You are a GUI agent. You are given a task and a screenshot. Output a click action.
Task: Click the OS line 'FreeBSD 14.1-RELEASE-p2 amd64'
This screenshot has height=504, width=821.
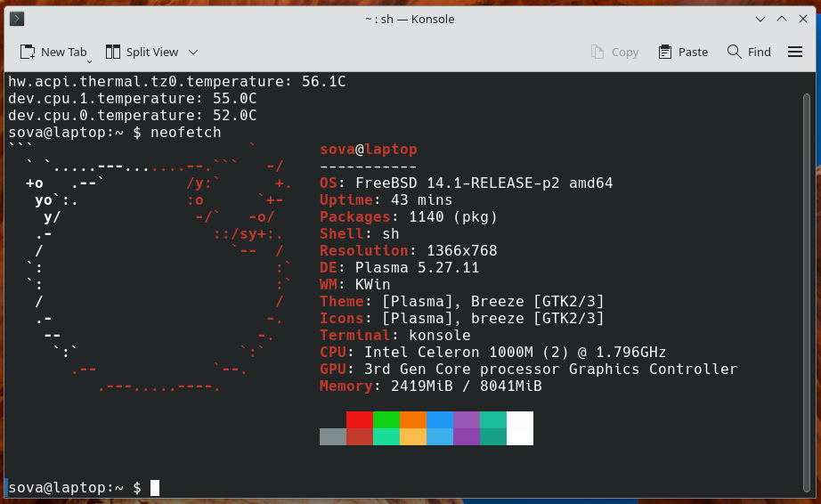coord(484,183)
